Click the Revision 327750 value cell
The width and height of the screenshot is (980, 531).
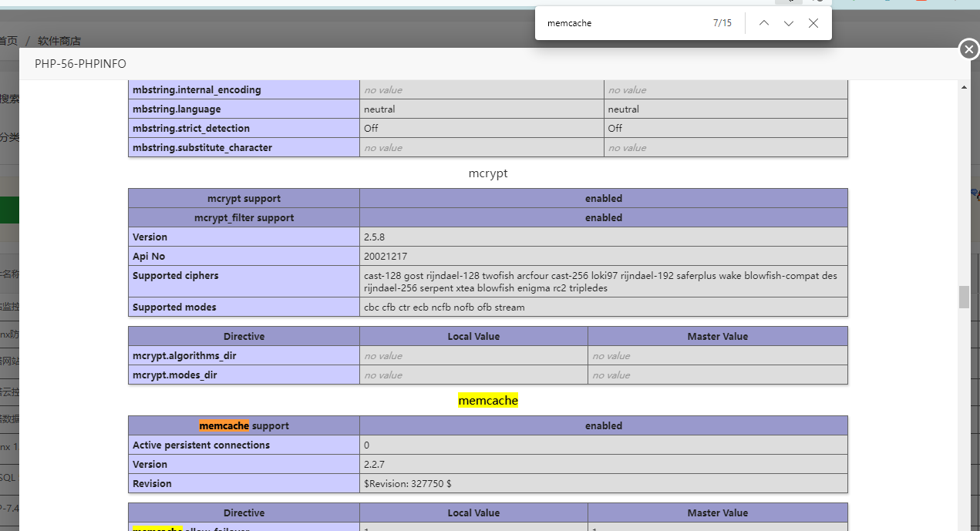[407, 484]
